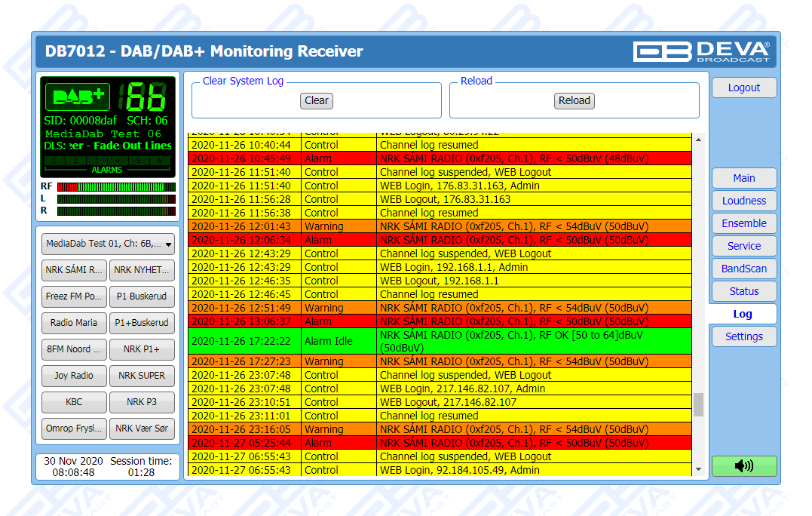
Task: Tune to NRK P3 station
Action: point(142,402)
